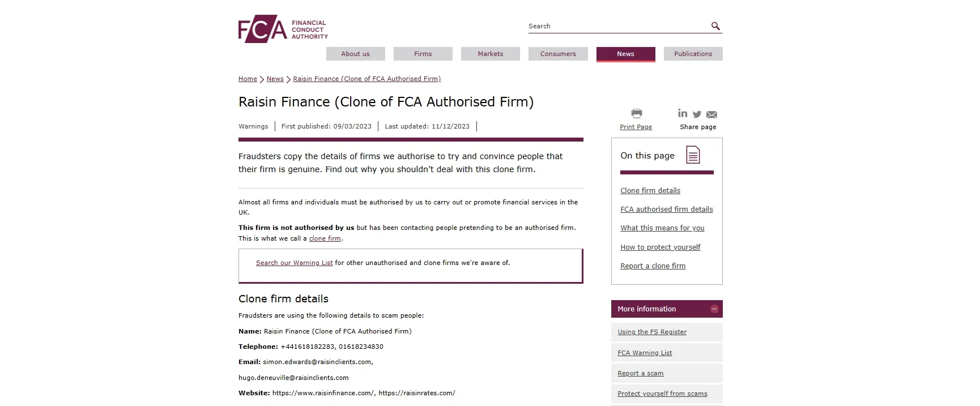The width and height of the screenshot is (980, 406).
Task: Click the document icon beside On this page
Action: click(693, 155)
